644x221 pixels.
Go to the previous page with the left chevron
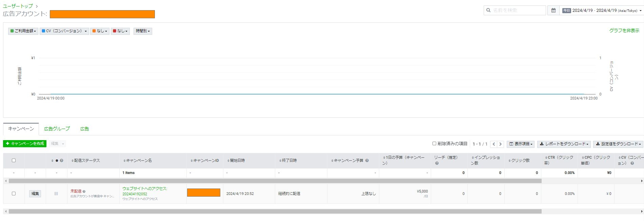(494, 144)
